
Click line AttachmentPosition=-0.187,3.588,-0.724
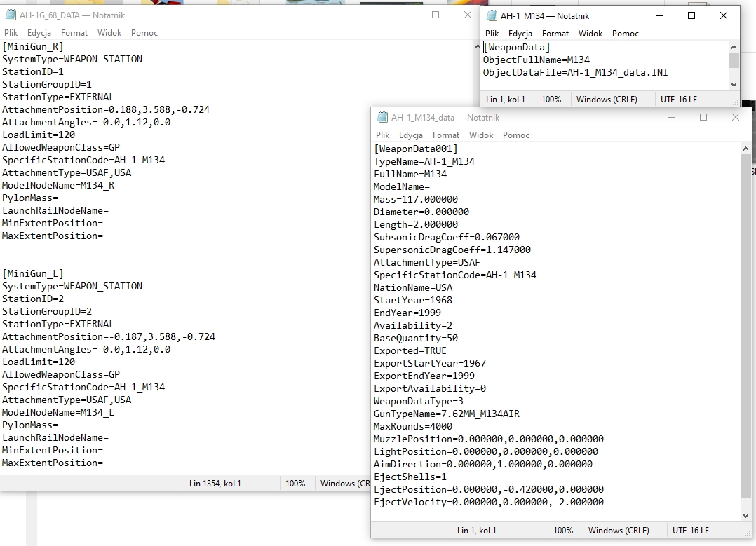tap(109, 336)
